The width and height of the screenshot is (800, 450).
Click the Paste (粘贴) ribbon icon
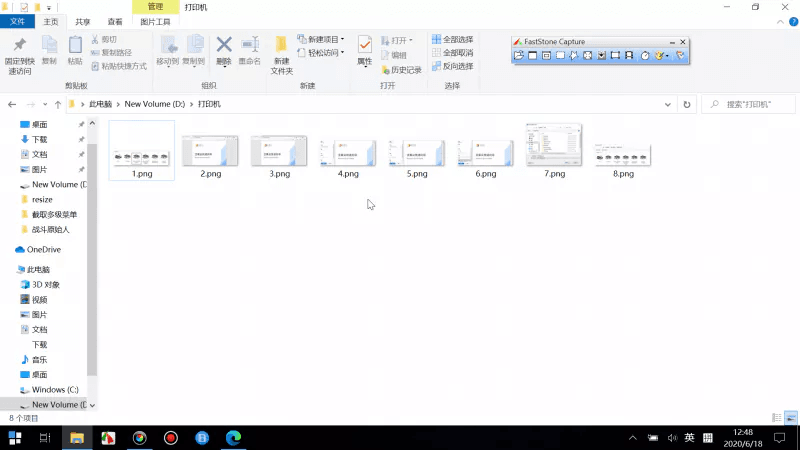tap(75, 51)
